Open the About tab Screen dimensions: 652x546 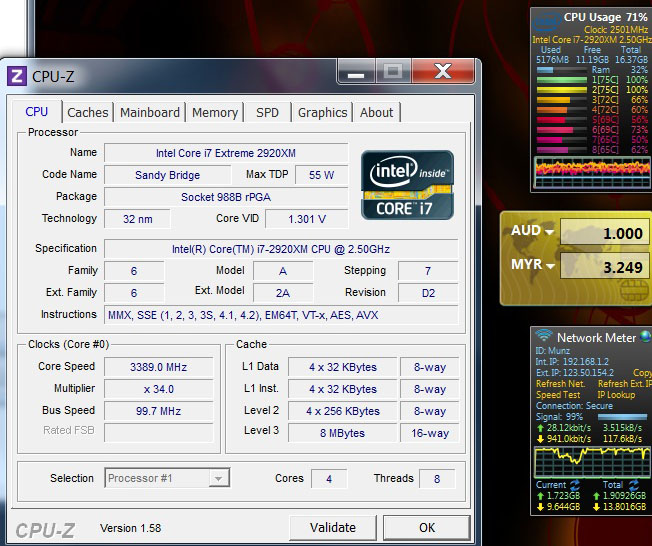pos(377,112)
